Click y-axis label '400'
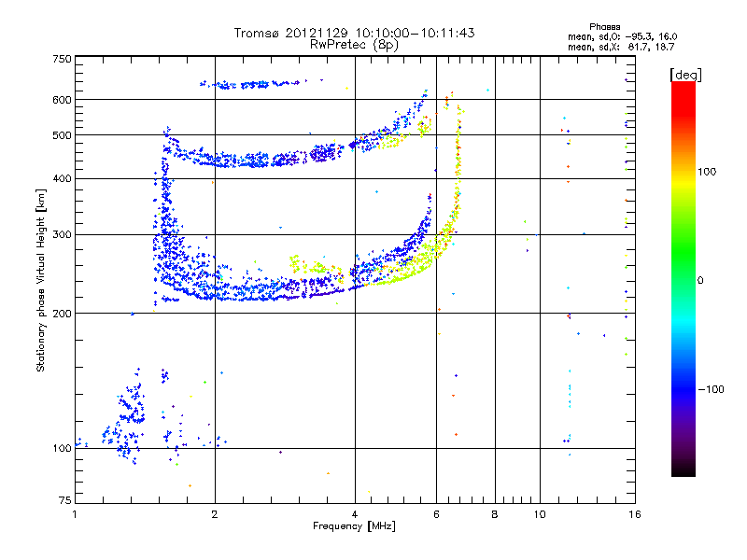This screenshot has width=747, height=560. (62, 178)
